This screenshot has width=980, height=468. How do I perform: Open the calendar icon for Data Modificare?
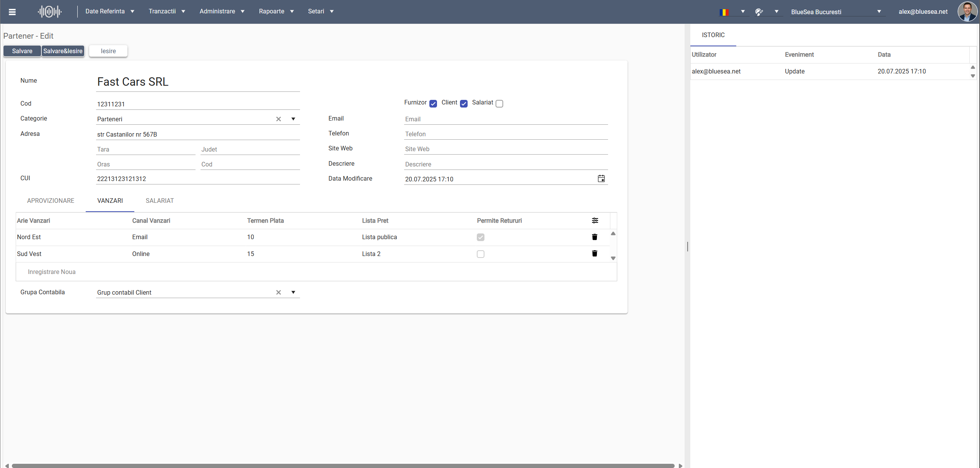click(601, 179)
